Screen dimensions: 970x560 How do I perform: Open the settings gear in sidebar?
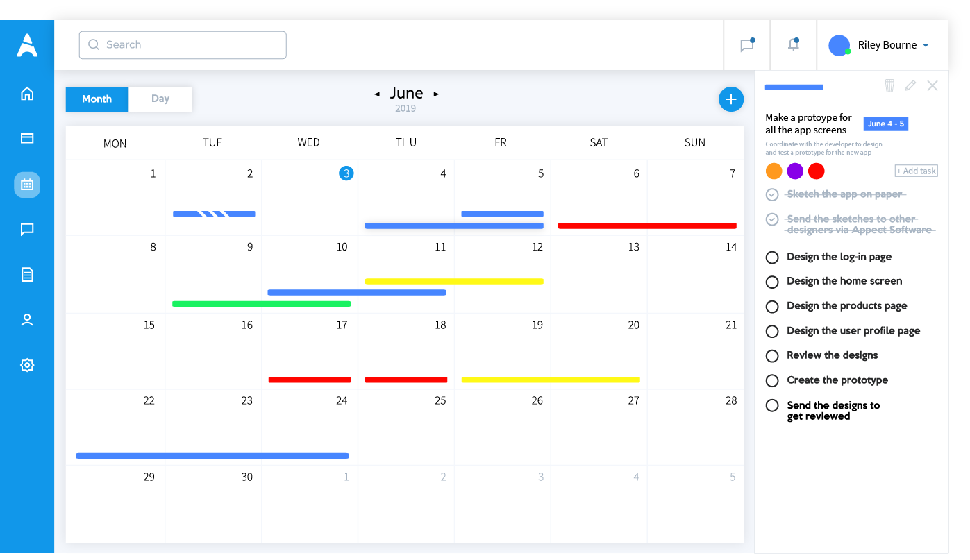27,365
